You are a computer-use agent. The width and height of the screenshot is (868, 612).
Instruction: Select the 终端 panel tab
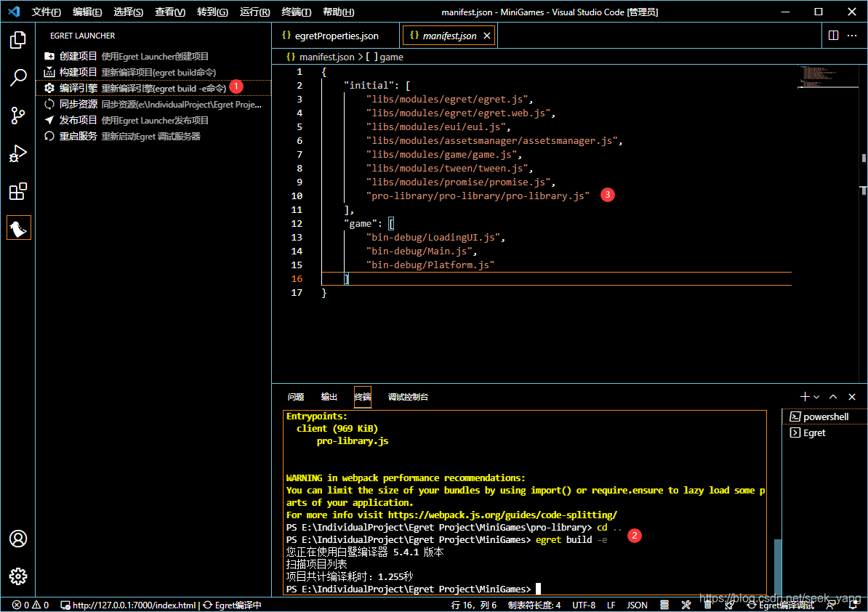tap(363, 397)
